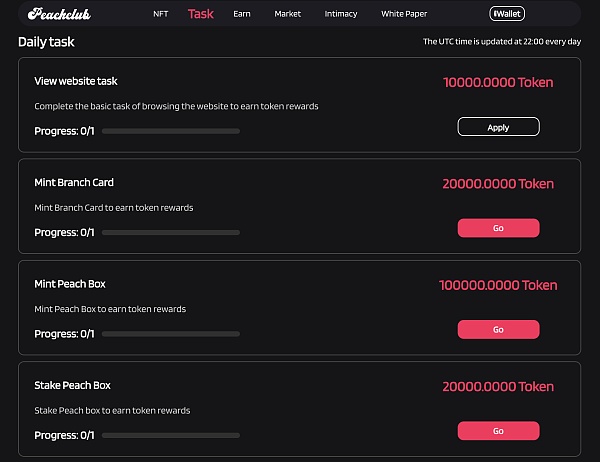Click Mint Branch Card progress bar
This screenshot has width=600, height=462.
(171, 233)
